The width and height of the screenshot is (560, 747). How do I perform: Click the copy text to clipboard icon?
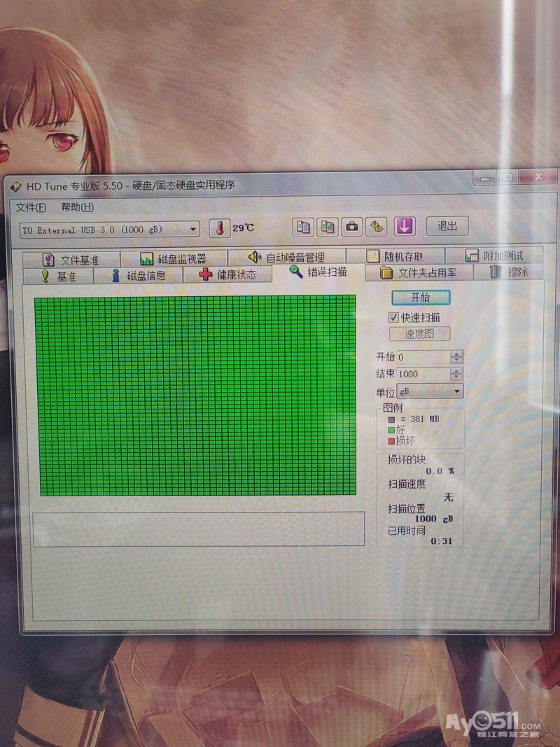[x=303, y=227]
